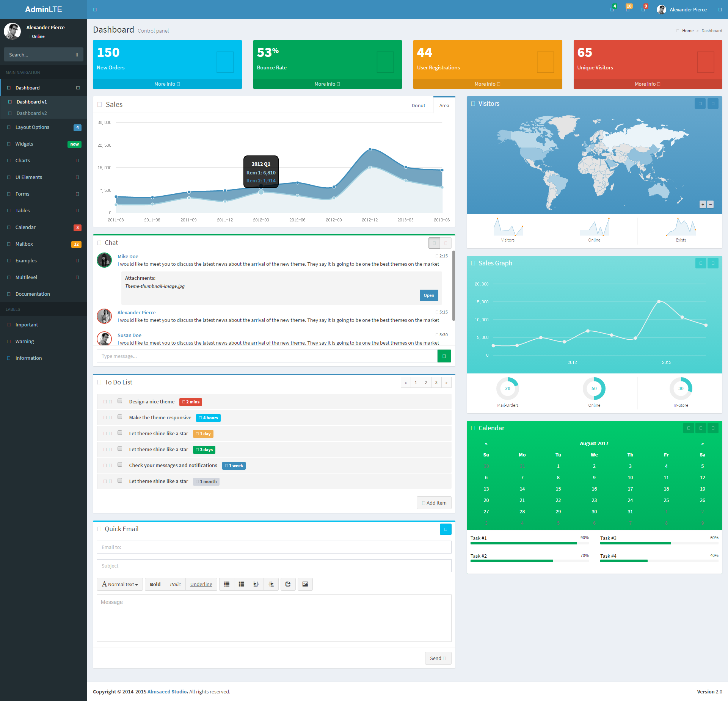Check the 'Design a nice theme' checkbox
This screenshot has height=701, width=728.
coord(120,401)
